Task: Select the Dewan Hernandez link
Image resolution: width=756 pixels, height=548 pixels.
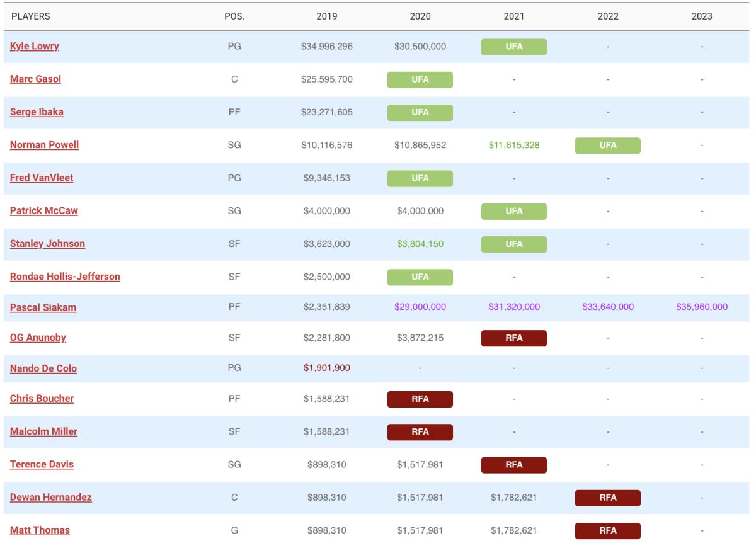Action: pos(51,498)
